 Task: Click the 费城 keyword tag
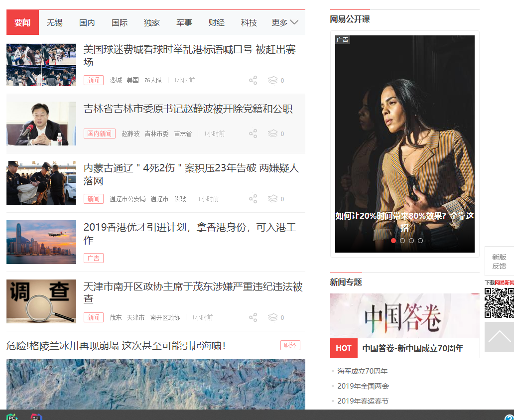point(116,80)
